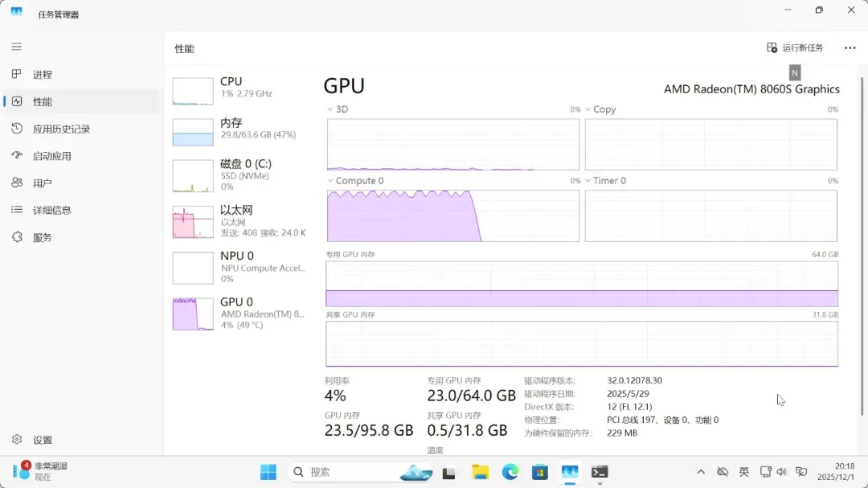Select 应用历史记录 in the sidebar
The image size is (868, 488).
click(61, 129)
